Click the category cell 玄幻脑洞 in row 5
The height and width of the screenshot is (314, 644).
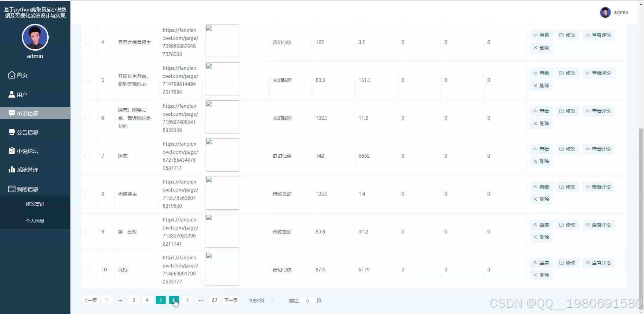282,80
